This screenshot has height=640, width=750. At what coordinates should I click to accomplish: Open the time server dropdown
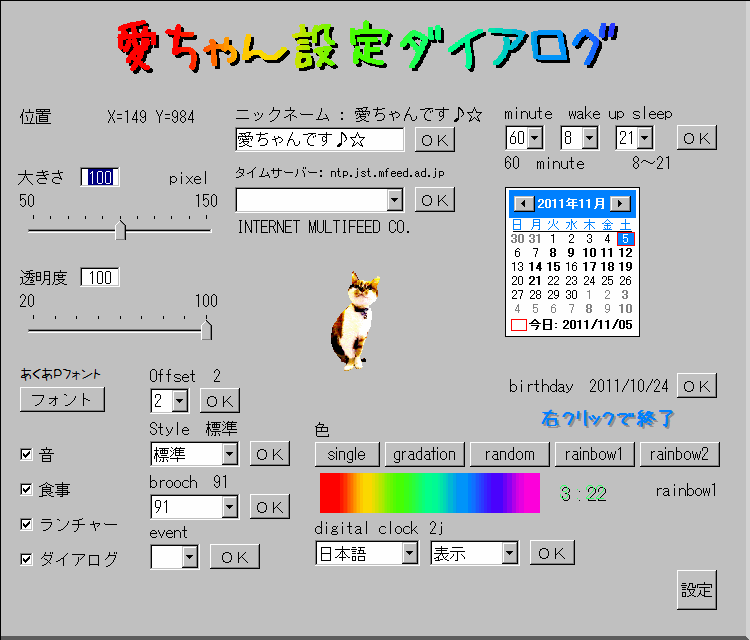(x=394, y=201)
